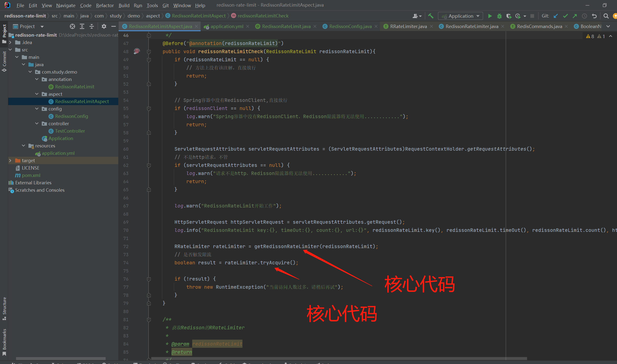The width and height of the screenshot is (617, 364).
Task: Collapse the controller package
Action: pos(37,124)
